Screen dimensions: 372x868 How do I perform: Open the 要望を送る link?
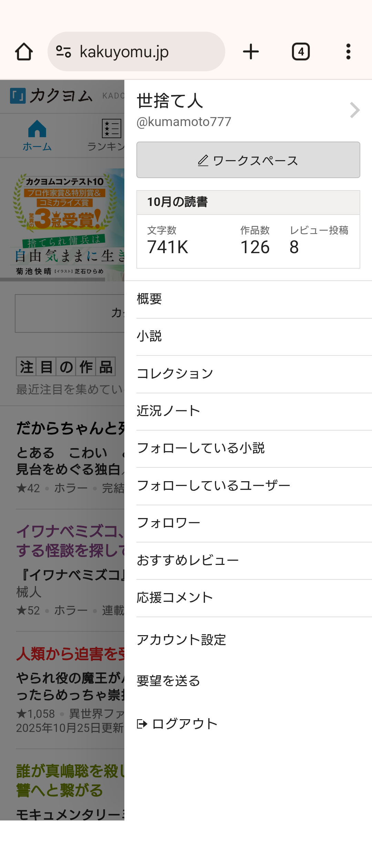(168, 681)
